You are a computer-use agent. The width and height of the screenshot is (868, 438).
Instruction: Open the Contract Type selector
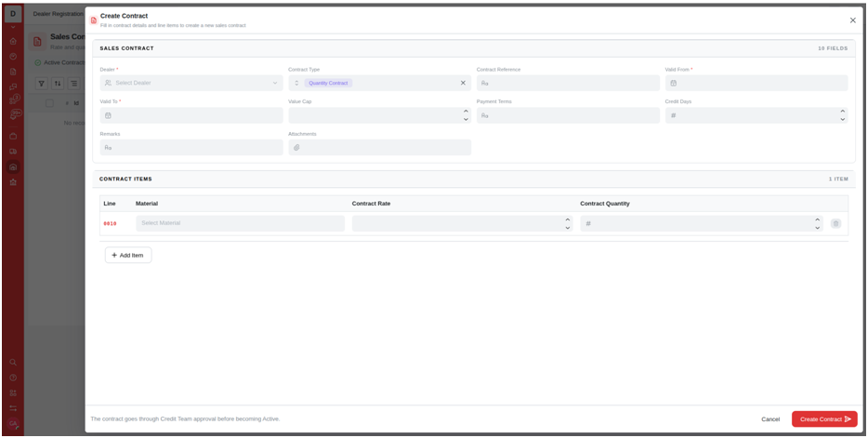[x=380, y=83]
